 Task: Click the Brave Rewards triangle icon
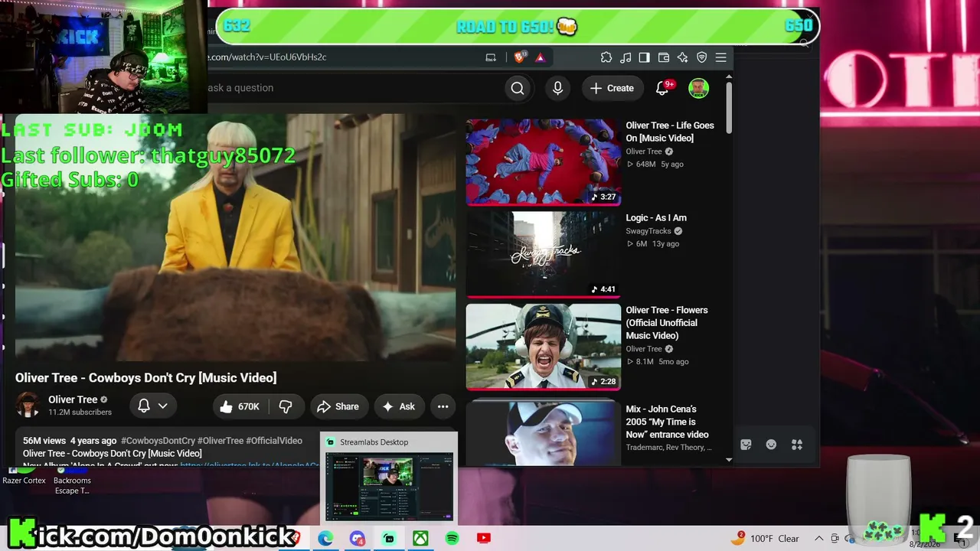[x=540, y=57]
